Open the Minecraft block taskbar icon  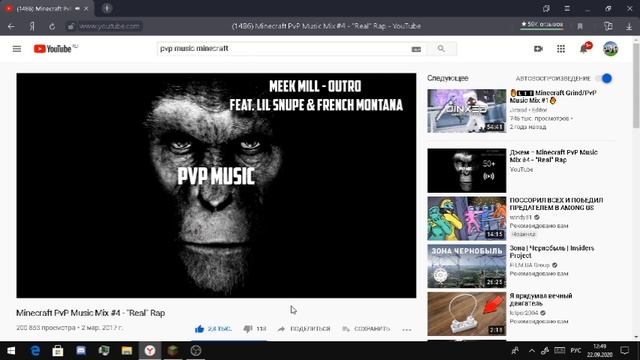[173, 351]
